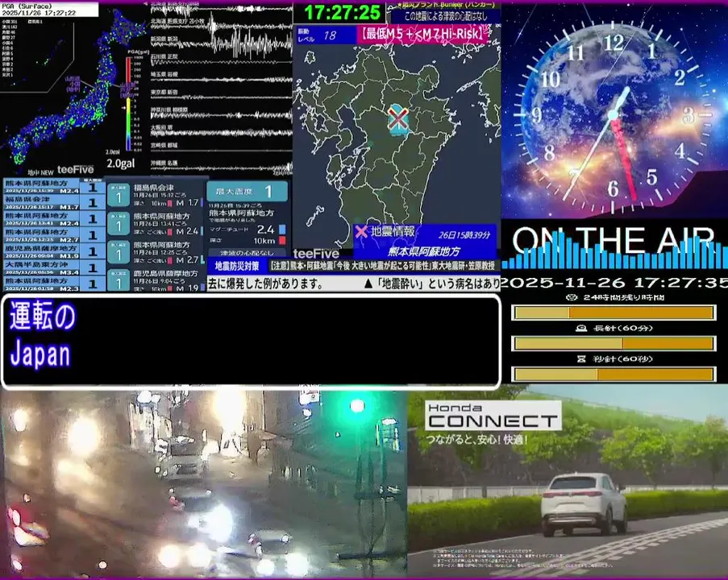
Task: Click the 長針(60分) progress bar
Action: (614, 343)
